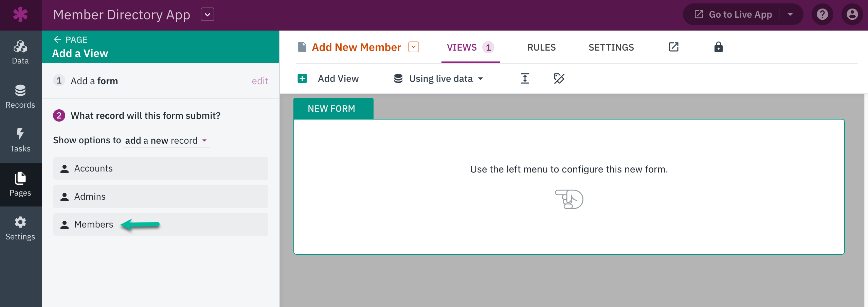
Task: Open the Tasks section in sidebar
Action: [x=20, y=140]
